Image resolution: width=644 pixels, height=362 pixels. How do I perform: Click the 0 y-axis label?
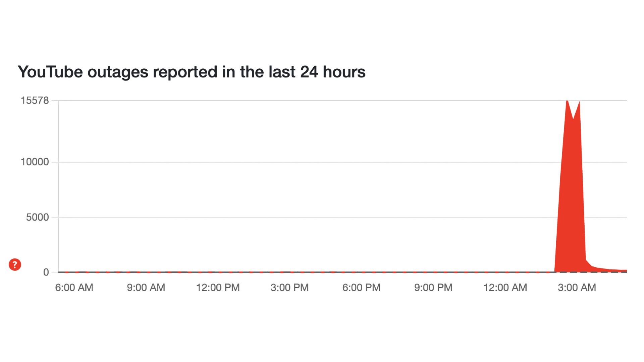pyautogui.click(x=46, y=272)
